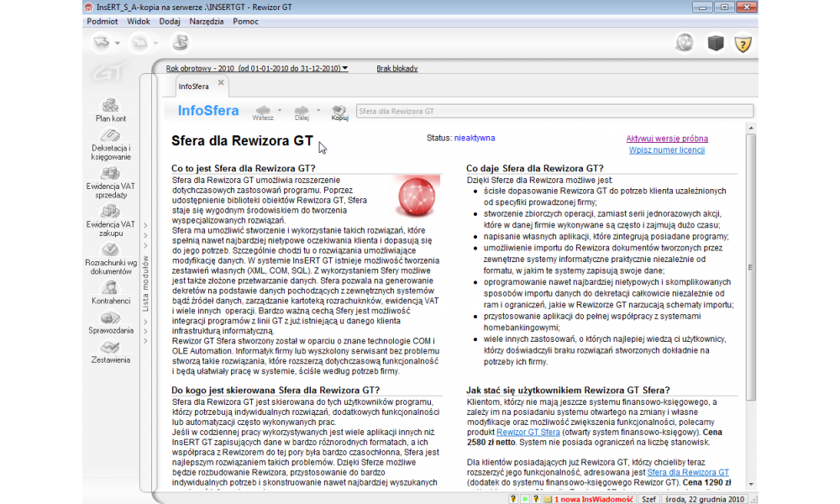Click question mark icon right of the green dot
The height and width of the screenshot is (504, 840).
[536, 499]
